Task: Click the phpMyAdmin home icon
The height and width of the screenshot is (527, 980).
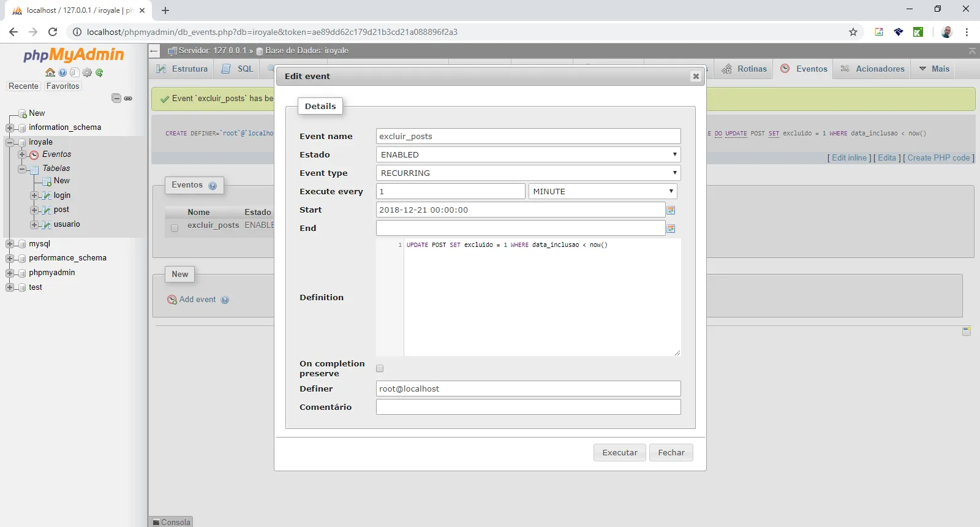Action: coord(50,72)
